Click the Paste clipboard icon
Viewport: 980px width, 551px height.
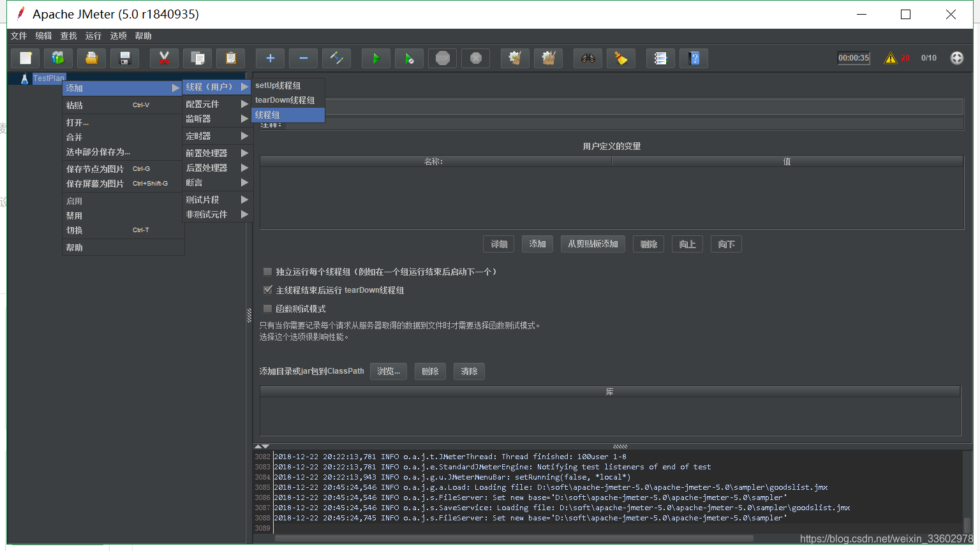(x=231, y=58)
